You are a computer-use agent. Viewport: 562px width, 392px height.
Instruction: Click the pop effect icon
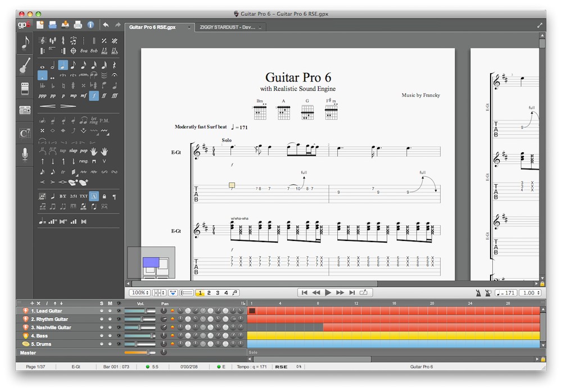tap(84, 151)
